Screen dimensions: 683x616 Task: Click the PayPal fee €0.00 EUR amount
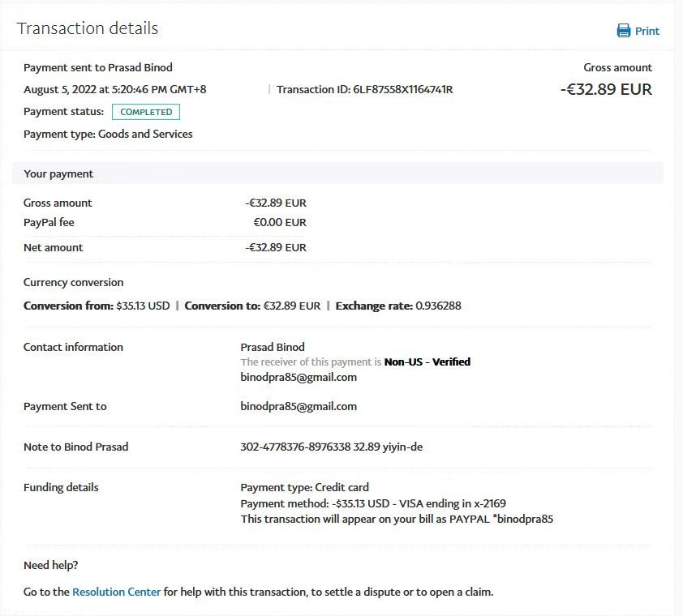(279, 222)
